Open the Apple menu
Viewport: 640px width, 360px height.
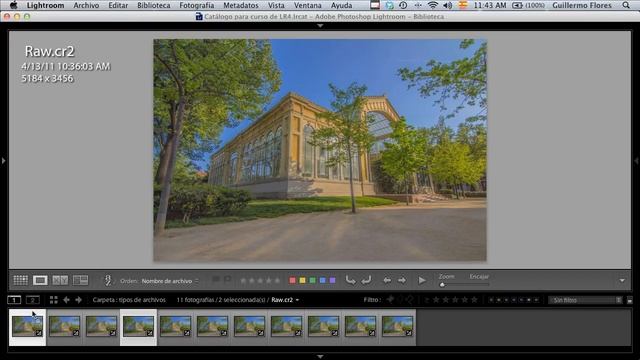point(13,5)
